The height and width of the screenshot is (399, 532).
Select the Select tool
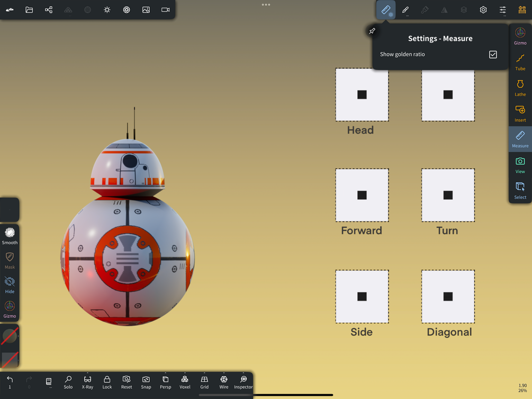coord(520,191)
